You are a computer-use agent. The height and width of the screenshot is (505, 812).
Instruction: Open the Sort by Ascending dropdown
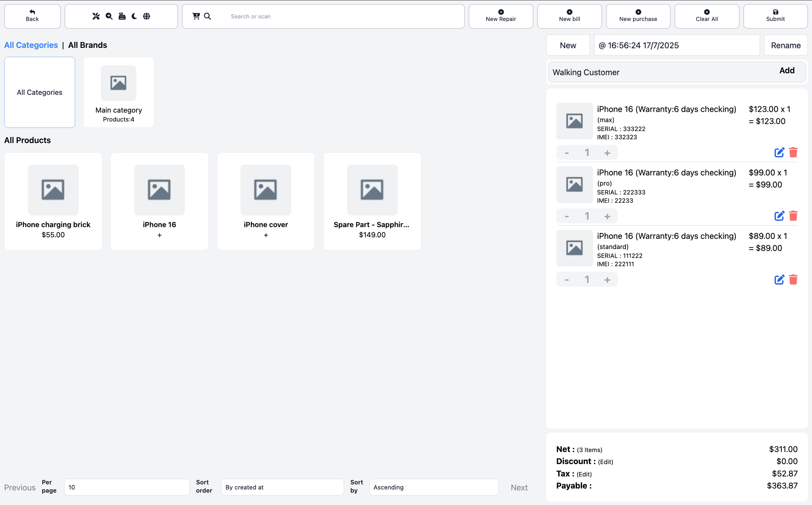tap(433, 487)
